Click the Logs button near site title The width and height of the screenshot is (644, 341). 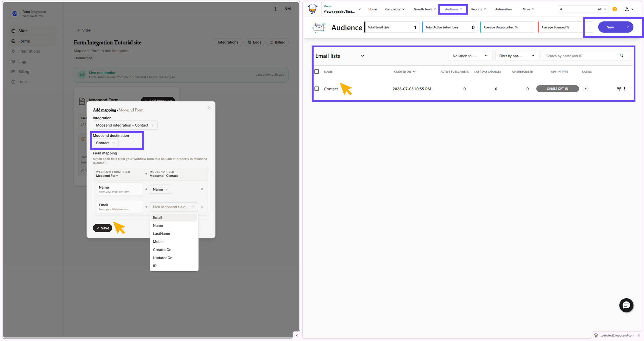tap(254, 42)
